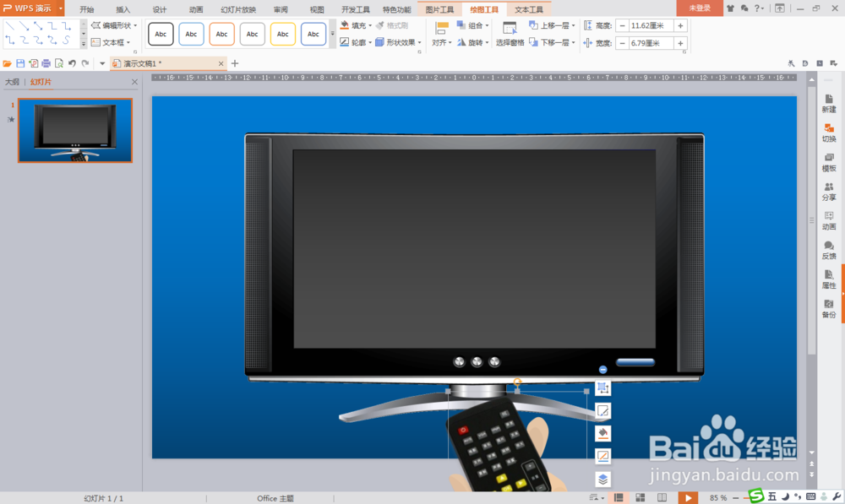The height and width of the screenshot is (504, 845).
Task: Click the skin shirt icon in title bar
Action: (730, 8)
